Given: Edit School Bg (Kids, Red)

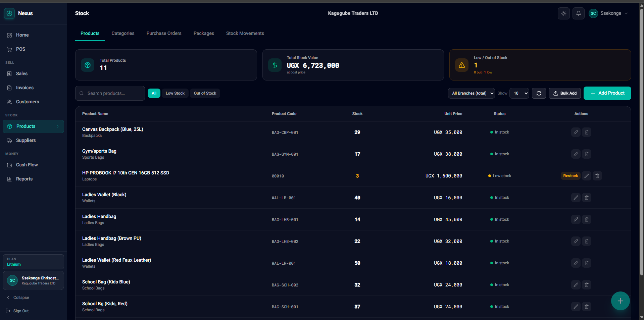Looking at the screenshot, I should tap(576, 307).
